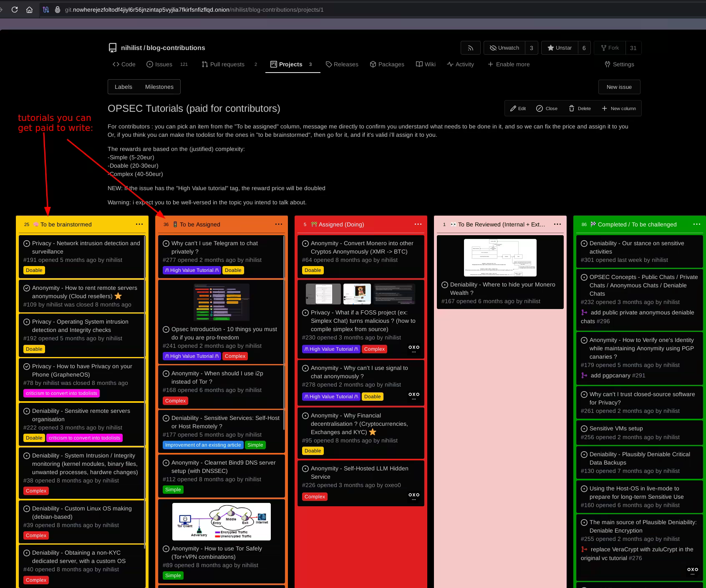Close the project via Close icon button
This screenshot has width=706, height=588.
coord(547,108)
